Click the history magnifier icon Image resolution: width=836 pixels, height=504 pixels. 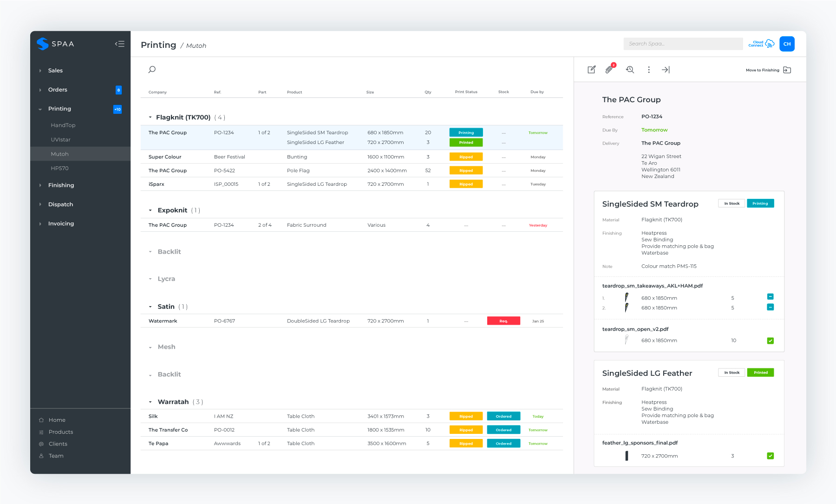tap(630, 70)
